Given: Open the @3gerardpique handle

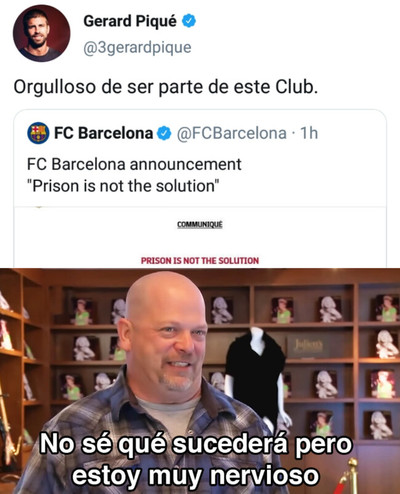Looking at the screenshot, I should [137, 48].
